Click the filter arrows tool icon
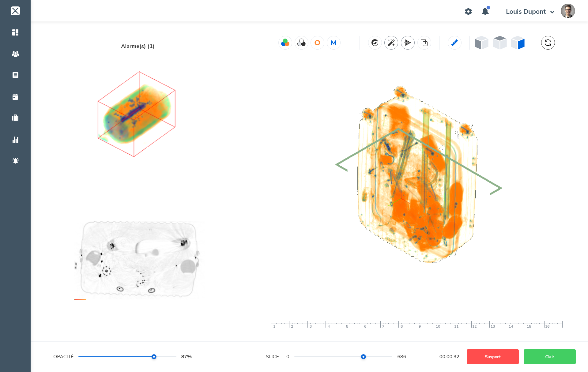The height and width of the screenshot is (372, 588). 408,43
